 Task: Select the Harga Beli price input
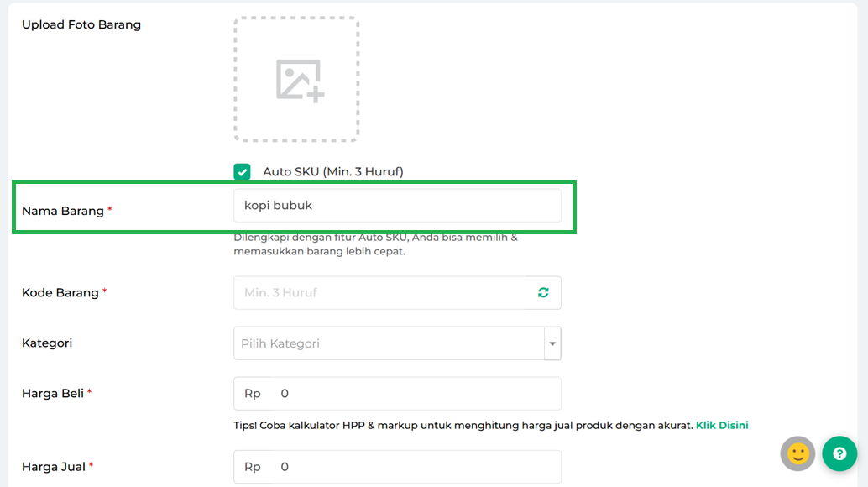coord(416,394)
